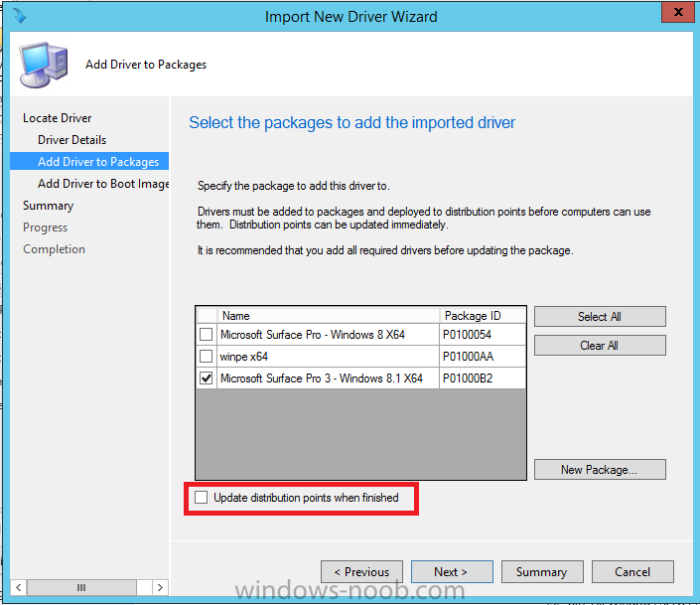The width and height of the screenshot is (700, 605).
Task: Check the winpe x64 package checkbox
Action: coord(206,356)
